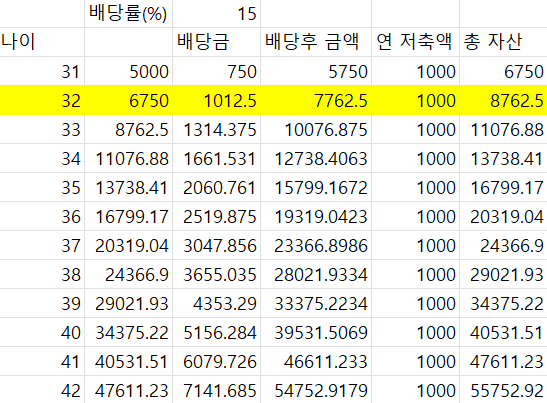Image resolution: width=547 pixels, height=403 pixels.
Task: Select the 배당후 금액 cell 10076.875
Action: (x=316, y=129)
